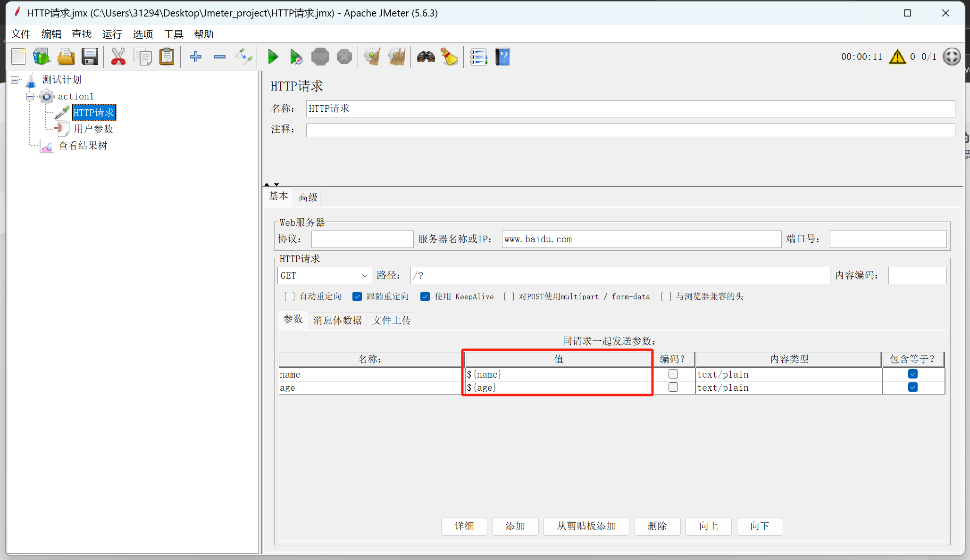Click the Save floppy disk icon
Screen dimensions: 970x560
pos(90,57)
